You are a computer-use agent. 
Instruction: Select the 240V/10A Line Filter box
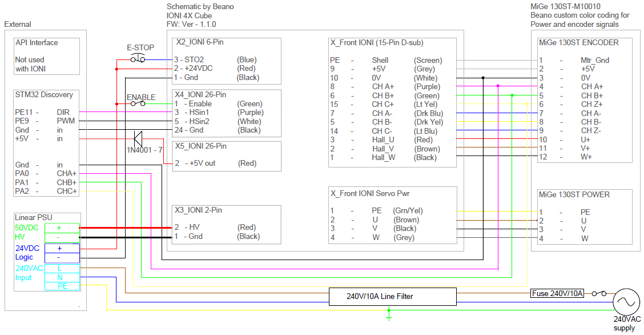pos(393,296)
